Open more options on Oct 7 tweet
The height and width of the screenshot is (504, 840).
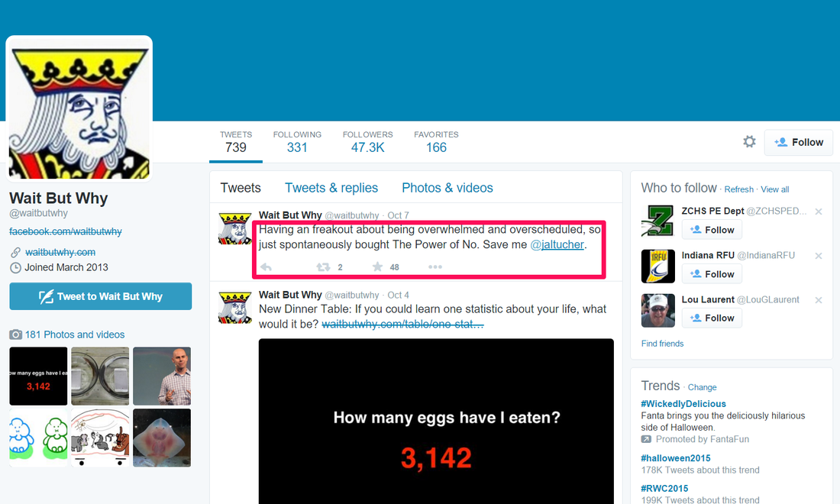tap(435, 267)
